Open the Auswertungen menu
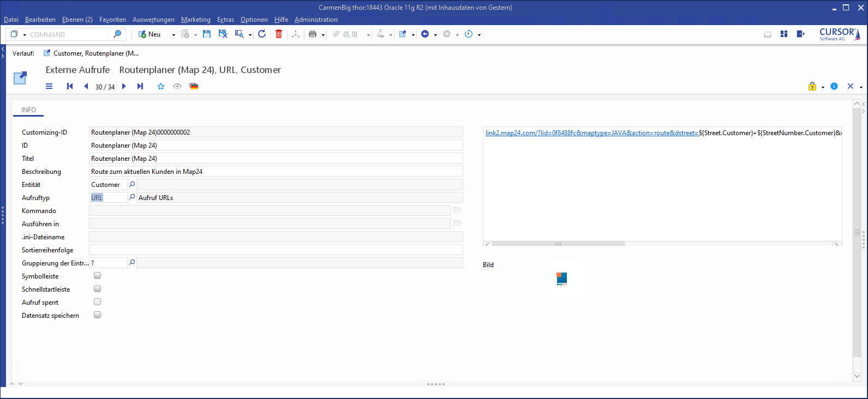This screenshot has height=399, width=868. (x=153, y=20)
